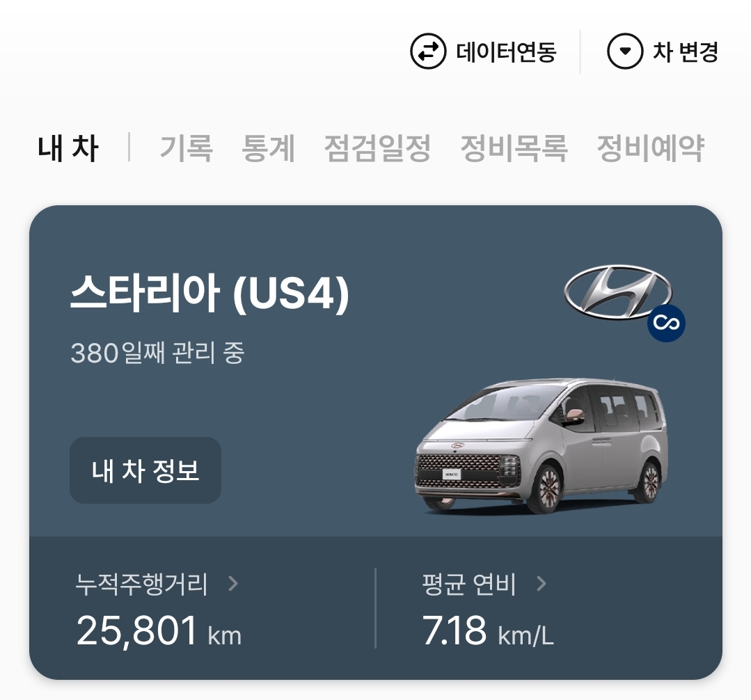The width and height of the screenshot is (751, 700).
Task: Switch to the 기록 tab
Action: (186, 148)
